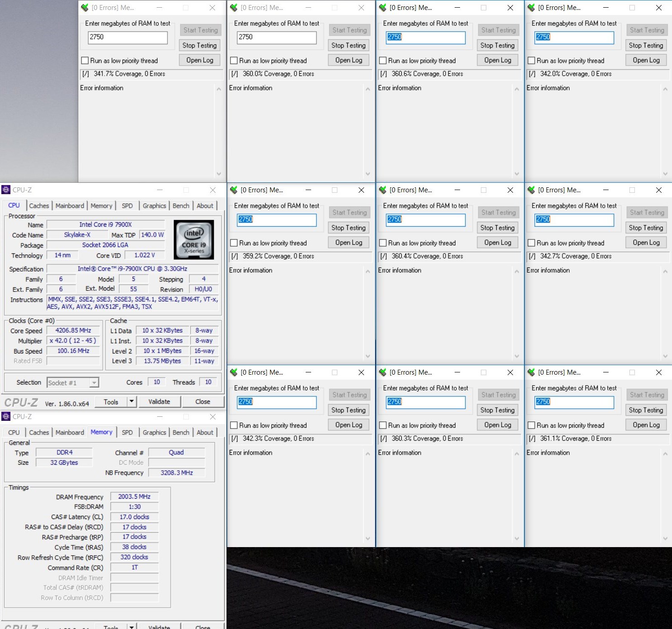Select MemTest icon in 342.0% coverage window
Image resolution: width=672 pixels, height=629 pixels.
[531, 8]
